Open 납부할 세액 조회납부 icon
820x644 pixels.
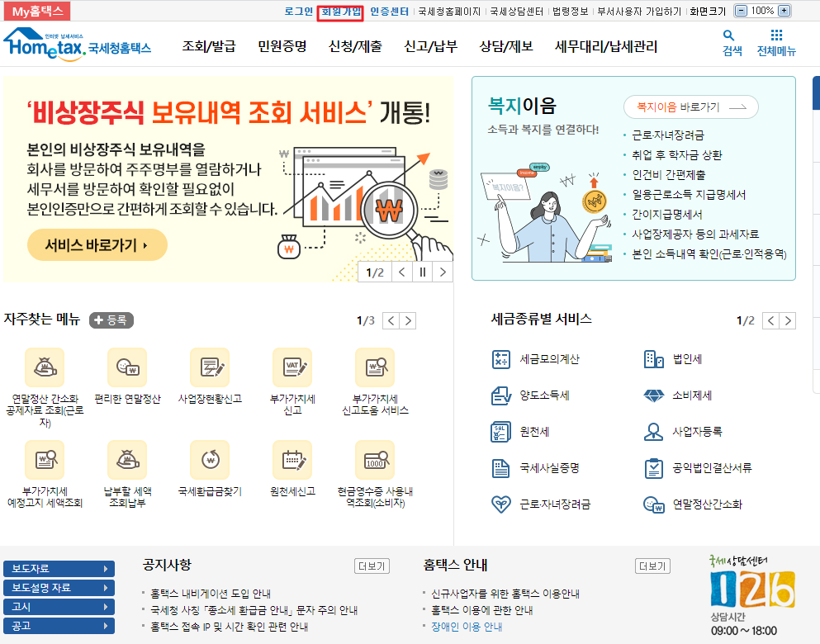pyautogui.click(x=127, y=460)
